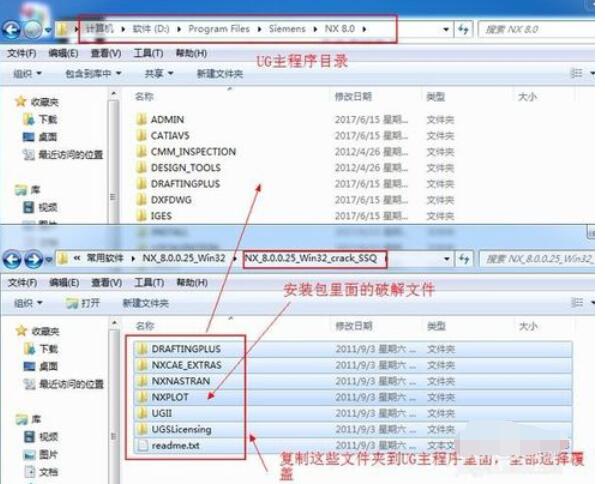605x484 pixels.
Task: Open 编辑(E) menu in top window
Action: 63,53
